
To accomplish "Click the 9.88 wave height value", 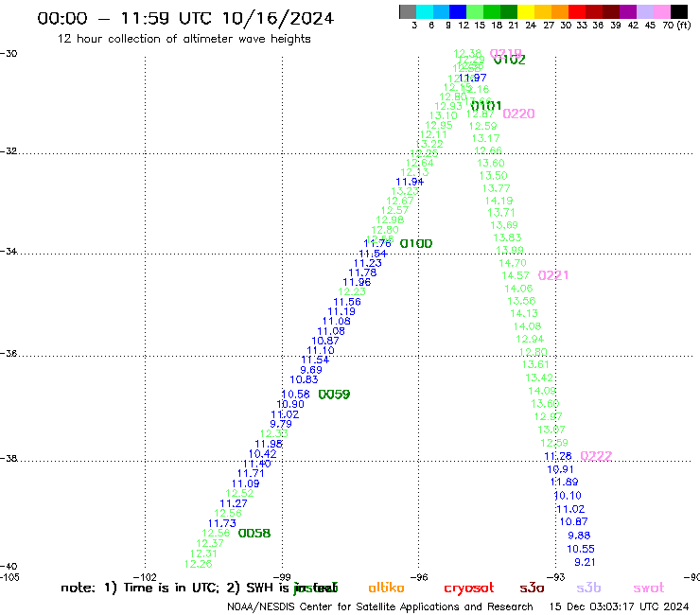I will pos(579,536).
